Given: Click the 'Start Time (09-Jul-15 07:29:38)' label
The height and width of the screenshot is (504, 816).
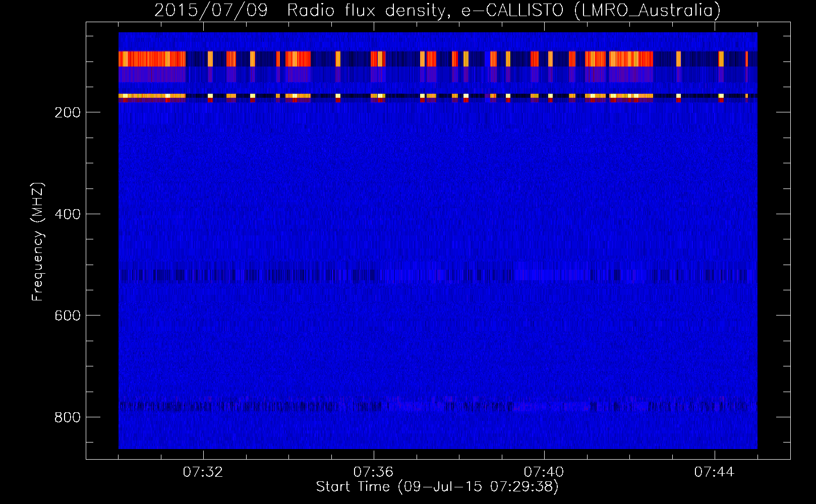Looking at the screenshot, I should 437,487.
